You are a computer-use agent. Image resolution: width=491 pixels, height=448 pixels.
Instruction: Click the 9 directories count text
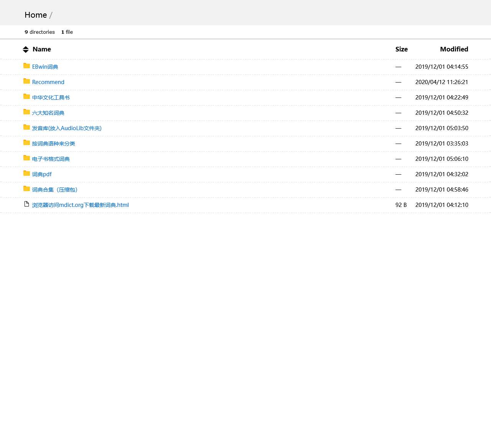coord(40,32)
